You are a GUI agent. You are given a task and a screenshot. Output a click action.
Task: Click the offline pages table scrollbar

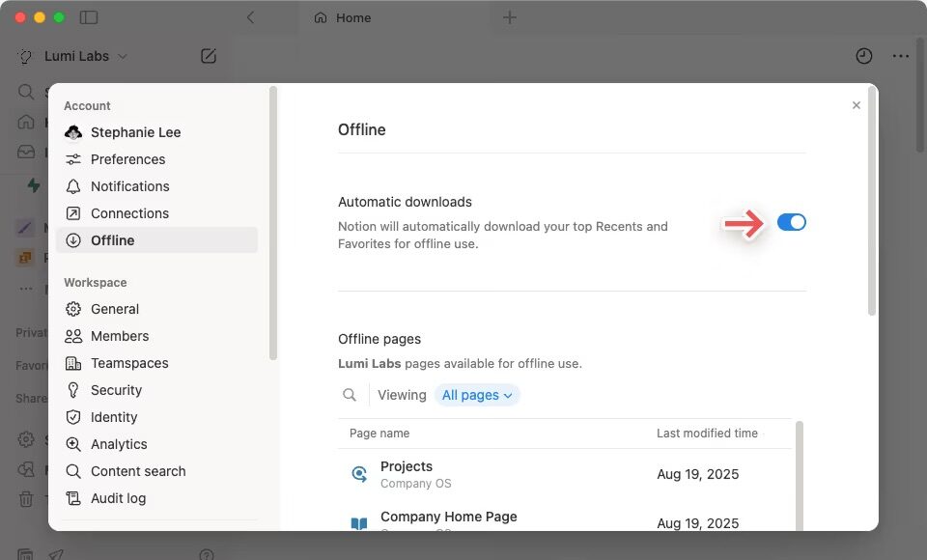pyautogui.click(x=800, y=475)
